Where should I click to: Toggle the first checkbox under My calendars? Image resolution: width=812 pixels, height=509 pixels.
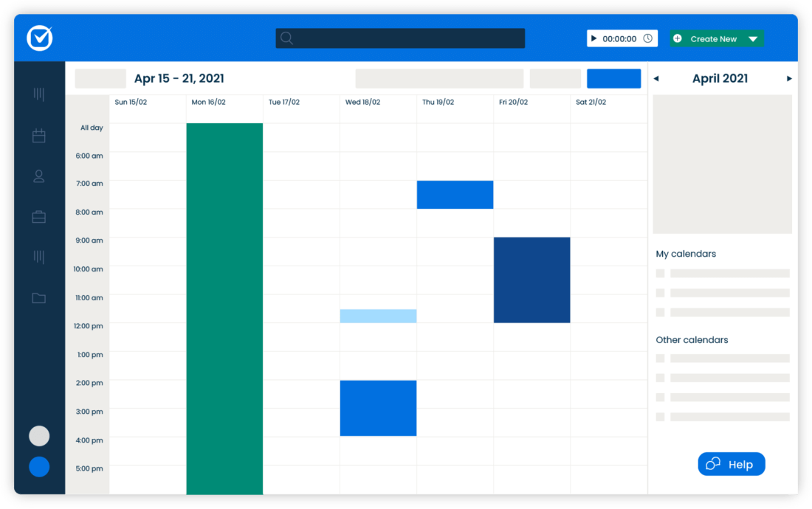point(660,273)
